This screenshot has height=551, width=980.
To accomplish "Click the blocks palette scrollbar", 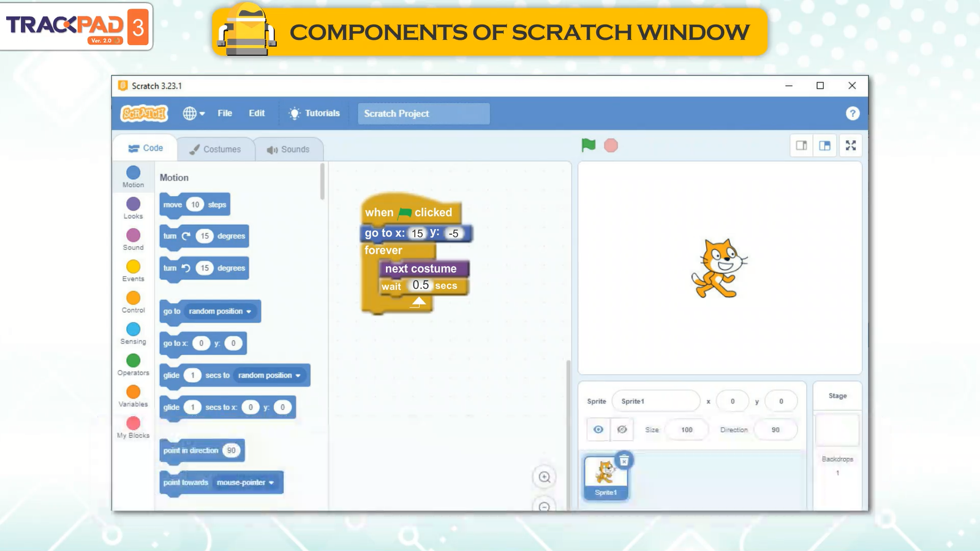I will point(322,181).
